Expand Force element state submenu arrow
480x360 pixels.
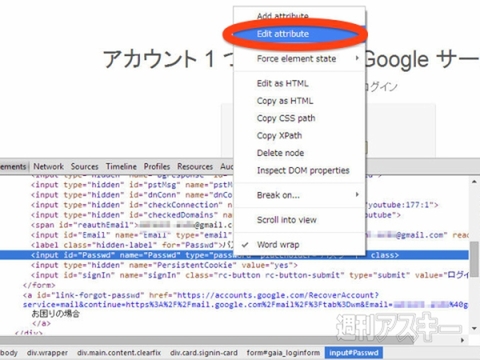(x=357, y=58)
